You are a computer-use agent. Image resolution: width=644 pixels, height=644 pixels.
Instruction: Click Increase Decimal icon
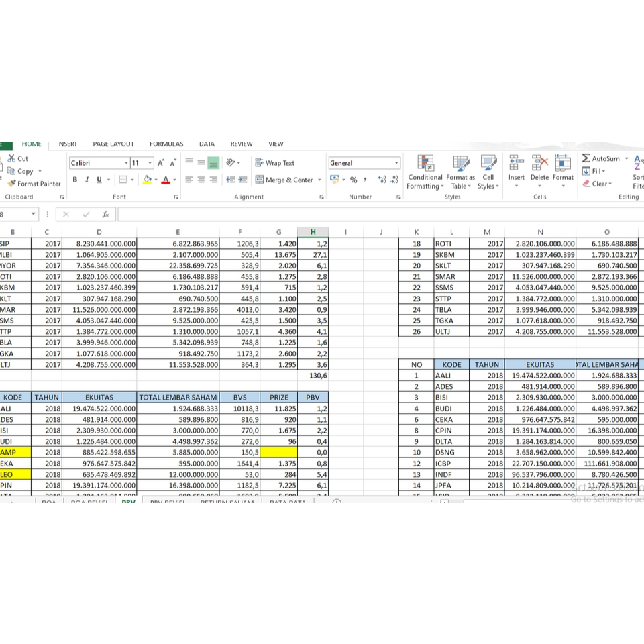pyautogui.click(x=382, y=180)
